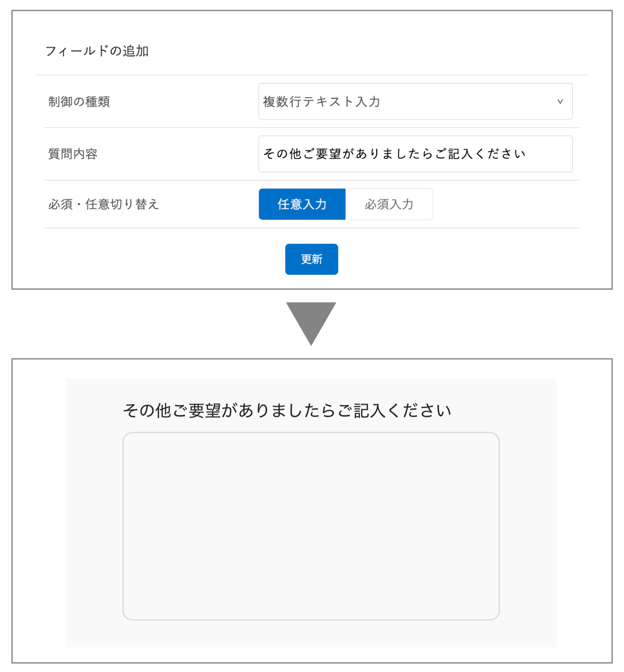Select the 任意入力 option
Image resolution: width=624 pixels, height=672 pixels.
tap(302, 204)
